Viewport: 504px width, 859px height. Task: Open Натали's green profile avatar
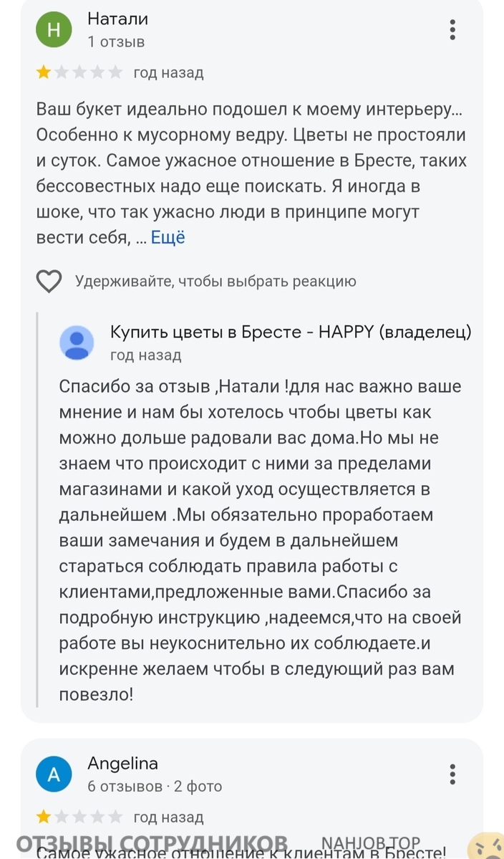(x=54, y=29)
